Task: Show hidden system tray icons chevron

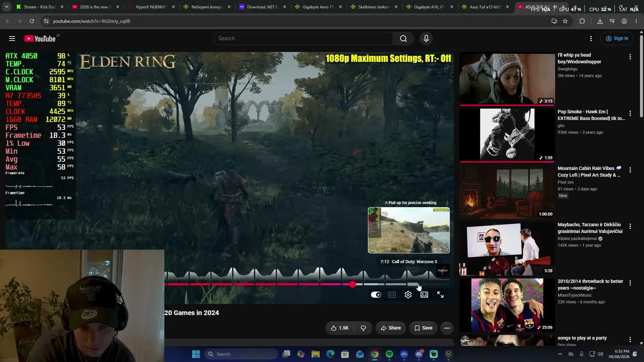Action: coord(559,354)
